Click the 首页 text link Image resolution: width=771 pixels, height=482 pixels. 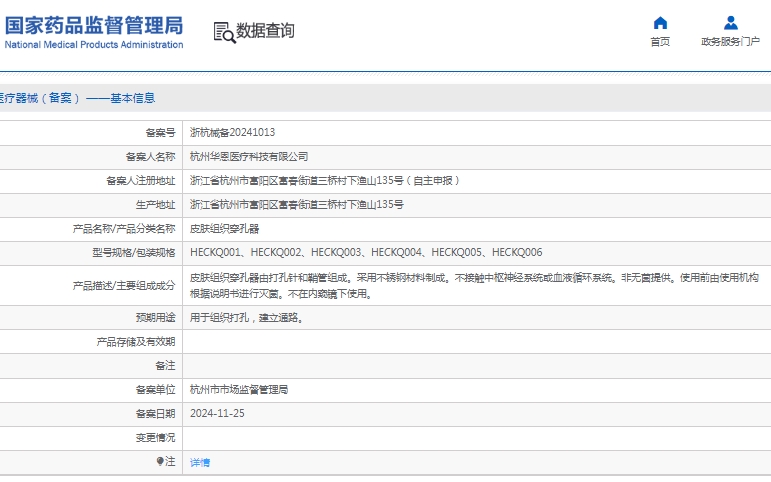coord(660,42)
